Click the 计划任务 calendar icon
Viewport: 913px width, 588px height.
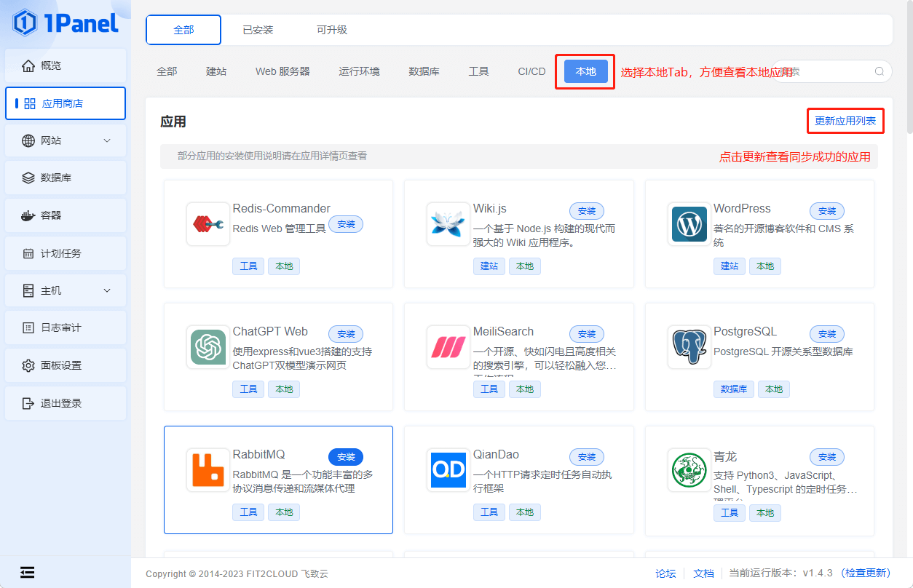click(28, 253)
